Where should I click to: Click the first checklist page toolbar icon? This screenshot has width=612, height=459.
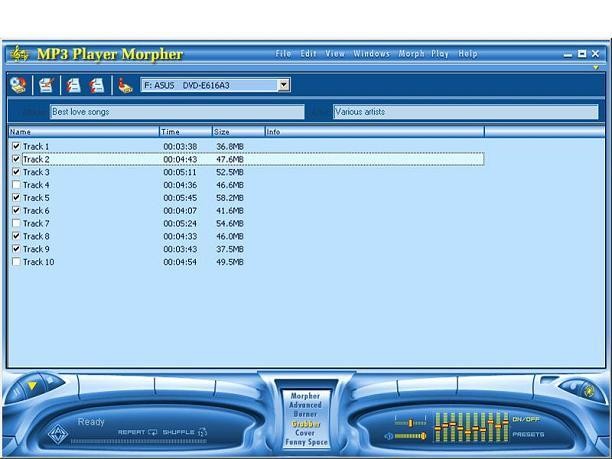click(73, 85)
